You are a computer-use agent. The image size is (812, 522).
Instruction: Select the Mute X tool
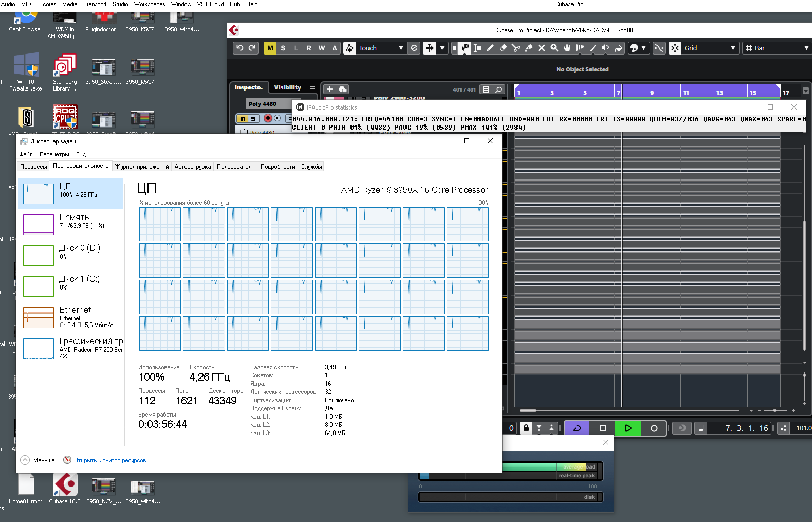point(542,48)
